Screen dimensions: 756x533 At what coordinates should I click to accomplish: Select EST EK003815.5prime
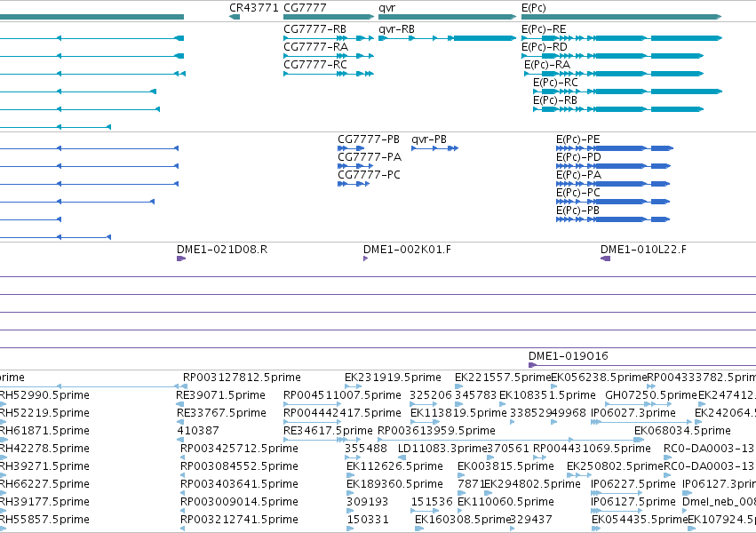505,466
